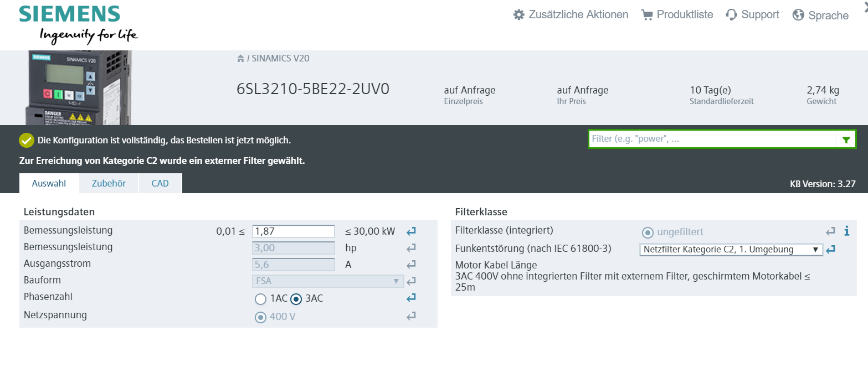Click the headset Support icon

[x=731, y=15]
